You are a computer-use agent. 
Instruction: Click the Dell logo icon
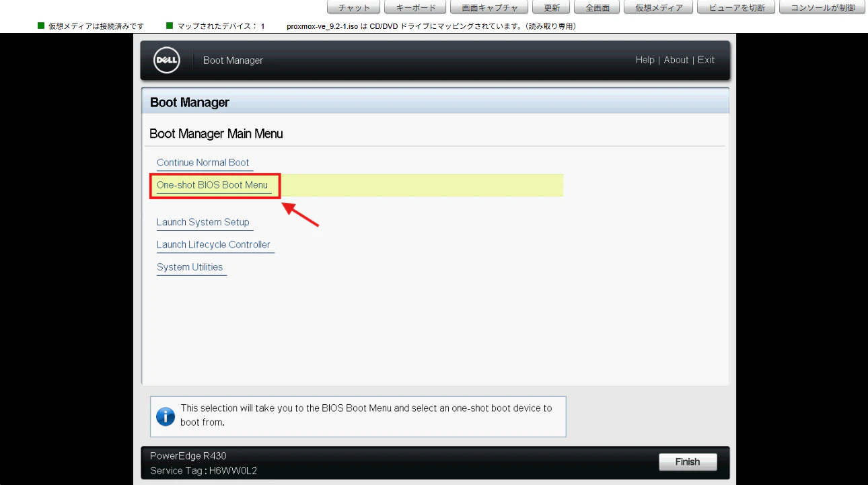[166, 61]
